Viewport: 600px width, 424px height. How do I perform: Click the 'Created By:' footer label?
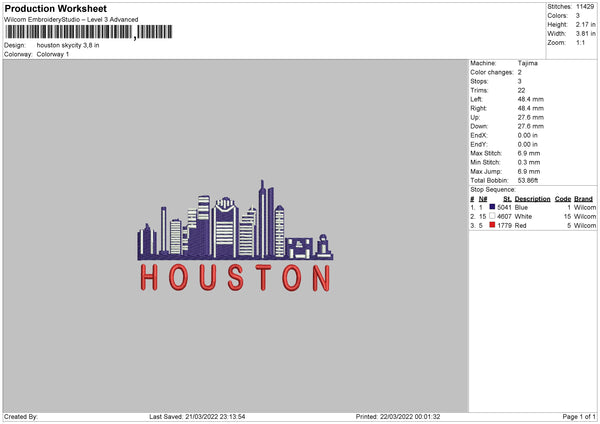pyautogui.click(x=21, y=417)
